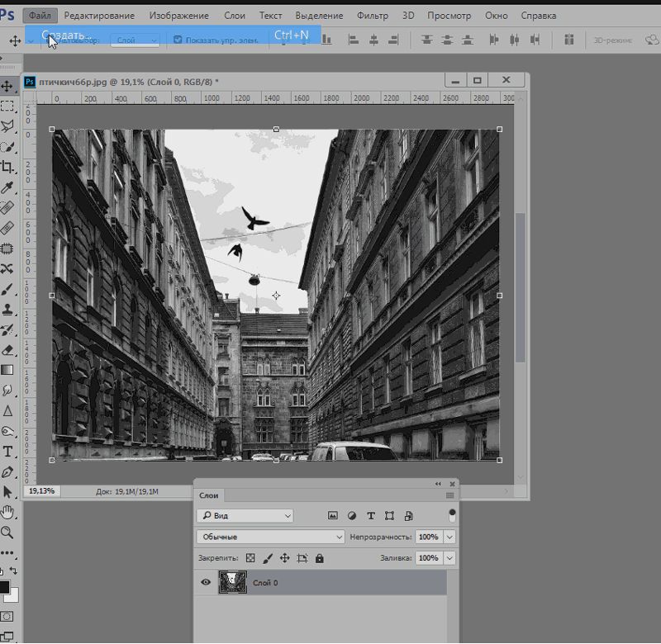Viewport: 661px width, 644px height.
Task: Select the Clone Stamp tool
Action: (x=7, y=310)
